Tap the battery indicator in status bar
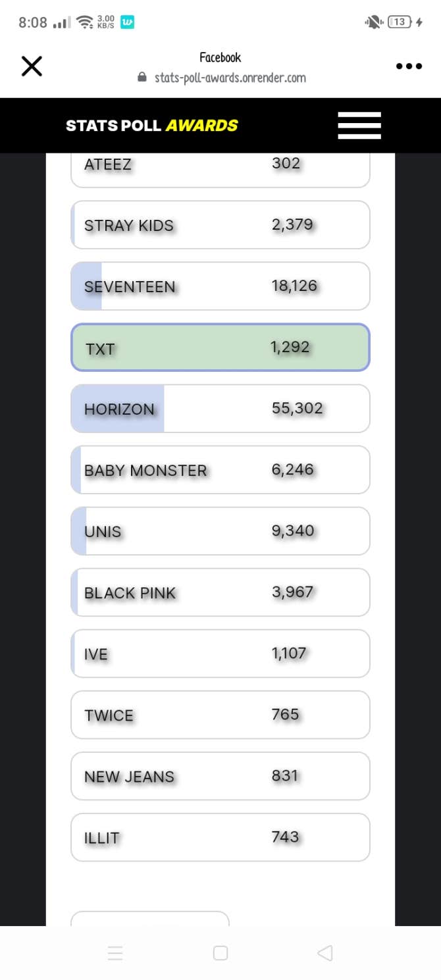The image size is (441, 980). [x=400, y=22]
